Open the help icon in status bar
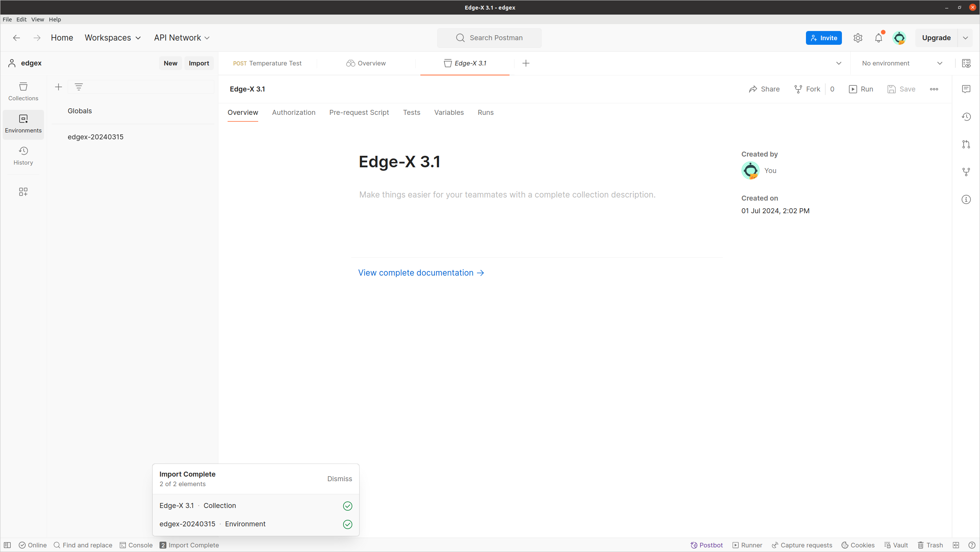This screenshot has height=552, width=980. pyautogui.click(x=971, y=545)
